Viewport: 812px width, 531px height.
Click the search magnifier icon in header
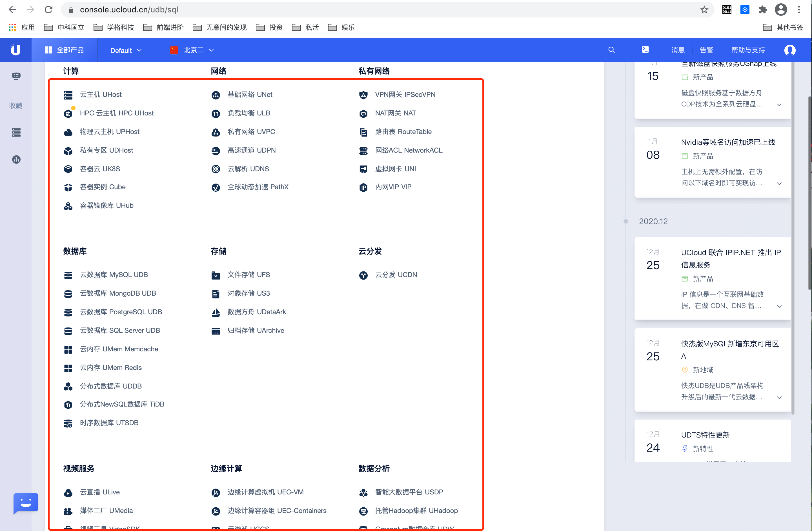point(611,50)
